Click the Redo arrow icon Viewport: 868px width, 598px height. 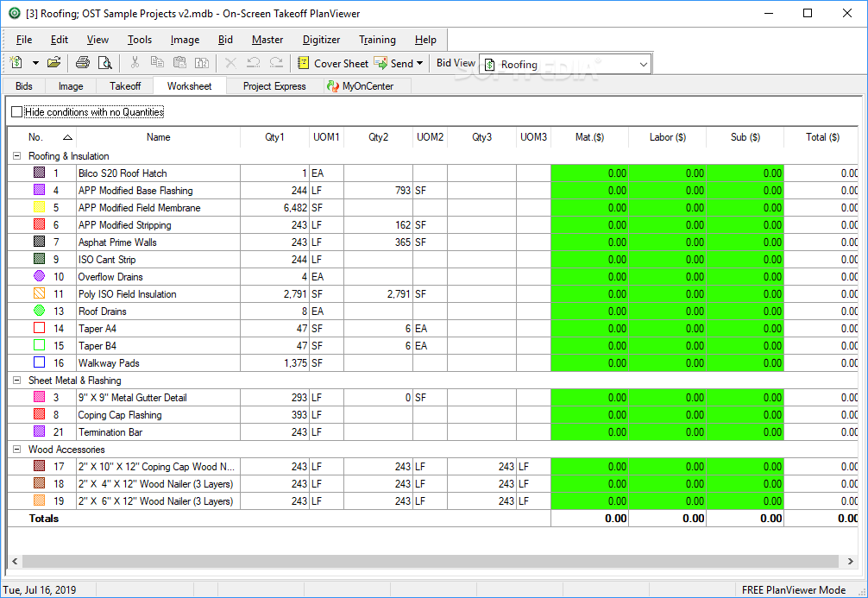[276, 63]
